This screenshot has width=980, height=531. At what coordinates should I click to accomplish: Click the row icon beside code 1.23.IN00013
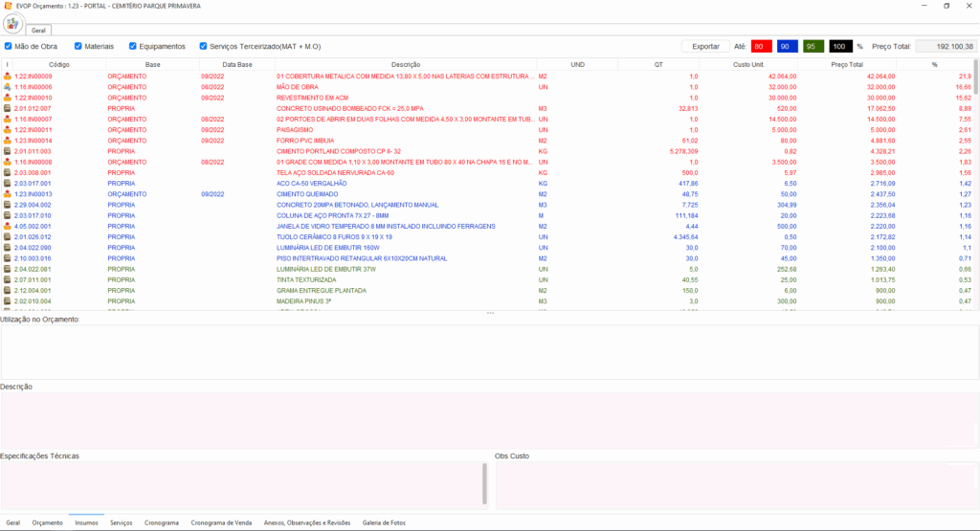point(8,194)
